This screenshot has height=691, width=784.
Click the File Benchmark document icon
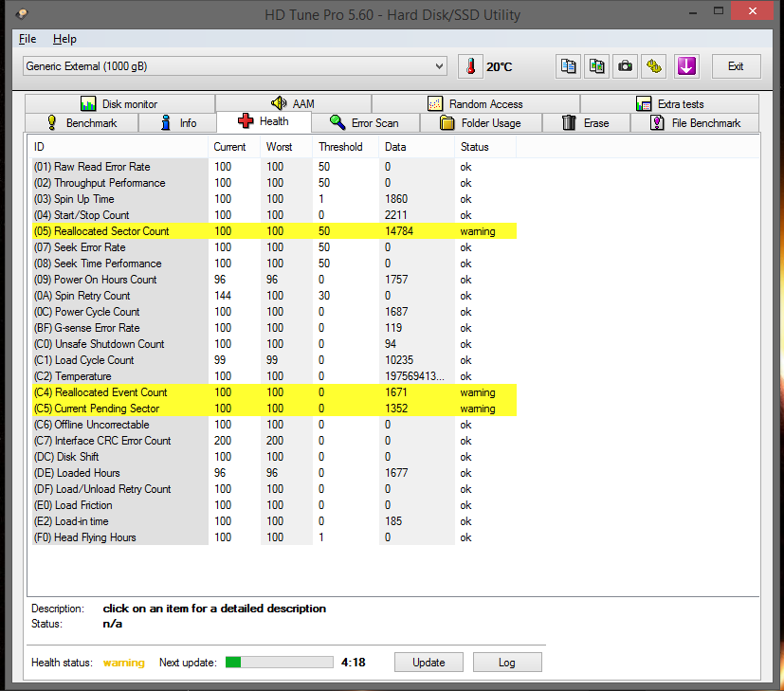pos(657,123)
